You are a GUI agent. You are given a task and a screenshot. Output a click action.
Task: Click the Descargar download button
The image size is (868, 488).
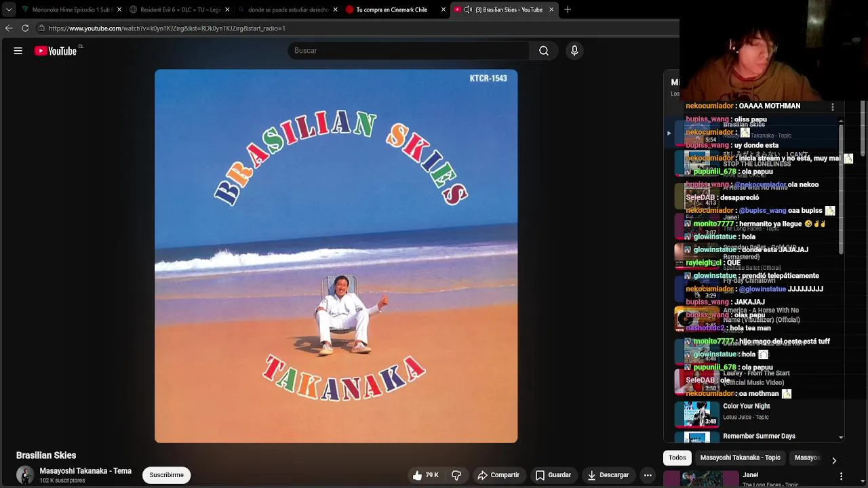(608, 475)
